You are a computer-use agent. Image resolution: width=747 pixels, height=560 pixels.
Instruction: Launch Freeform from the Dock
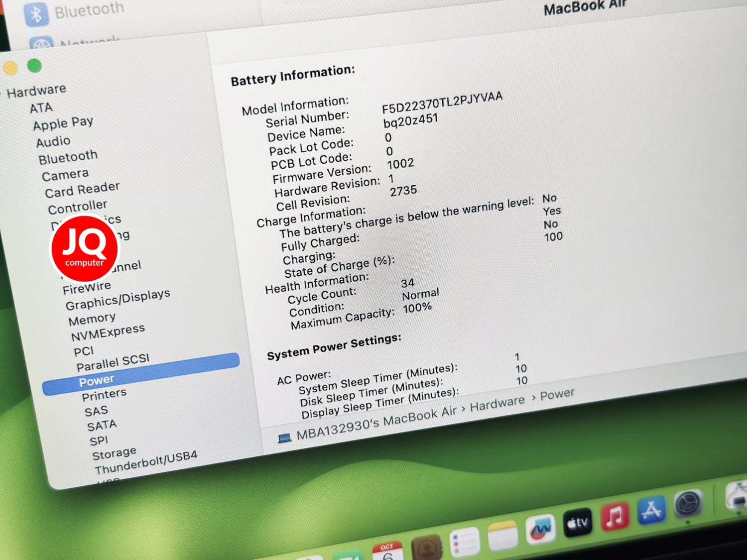point(540,529)
